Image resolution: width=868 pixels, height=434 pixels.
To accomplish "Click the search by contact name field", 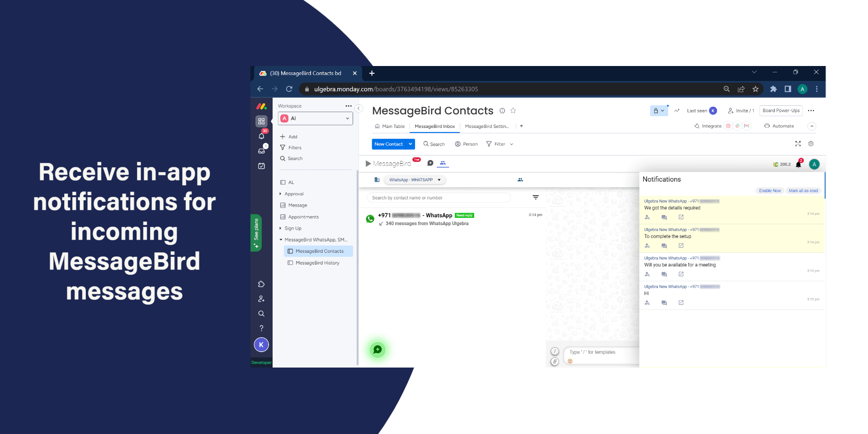I will click(439, 198).
